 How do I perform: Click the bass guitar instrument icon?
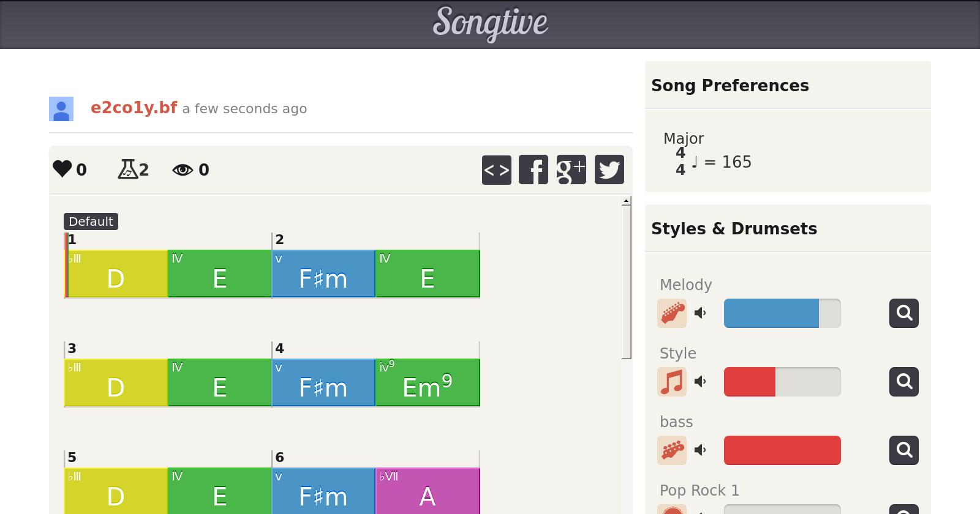tap(672, 450)
